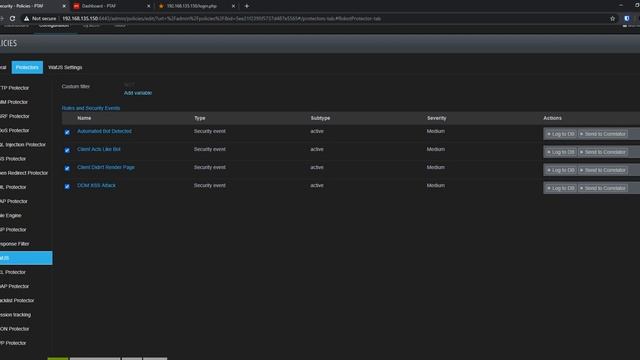Screen dimensions: 640x360
Task: Close the login.php browser tab
Action: point(233,6)
